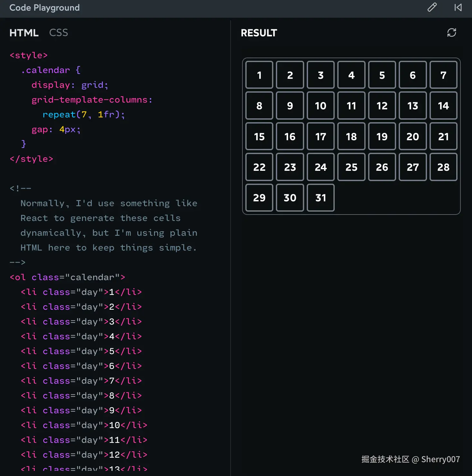Click comment line "dynamically, but I'm using plain"

(x=109, y=233)
